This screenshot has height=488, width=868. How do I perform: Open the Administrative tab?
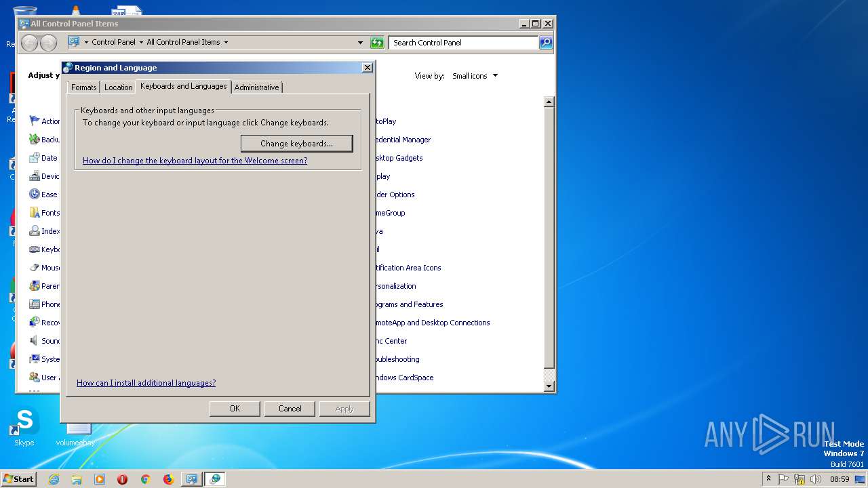point(256,87)
